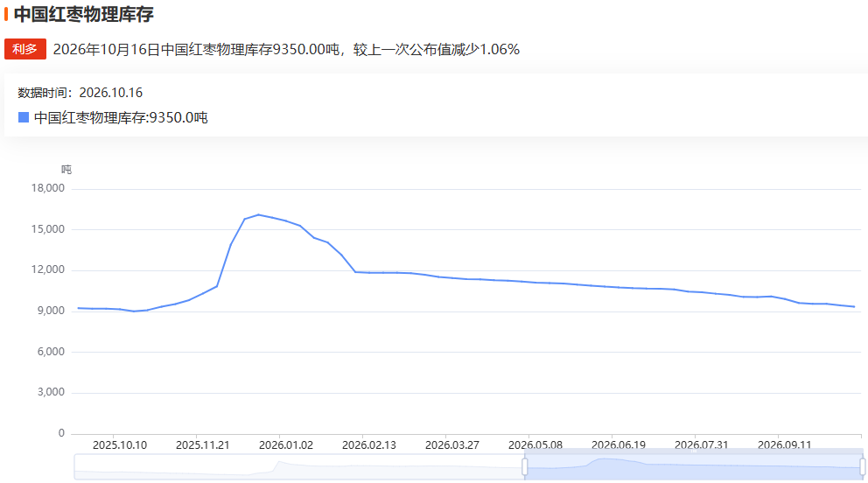Click the summary sentence about 9350.00吨 inventory
This screenshot has width=868, height=483.
[286, 49]
